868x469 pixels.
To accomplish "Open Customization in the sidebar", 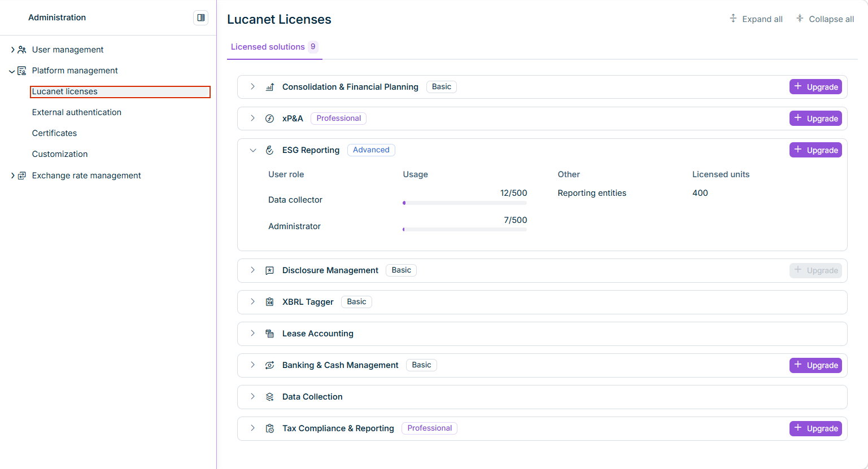I will point(60,154).
